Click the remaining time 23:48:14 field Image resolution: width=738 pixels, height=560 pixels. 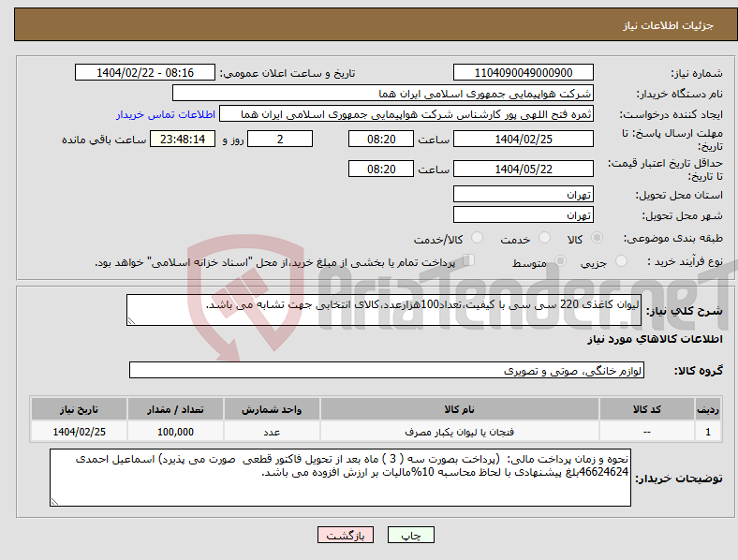(x=183, y=139)
